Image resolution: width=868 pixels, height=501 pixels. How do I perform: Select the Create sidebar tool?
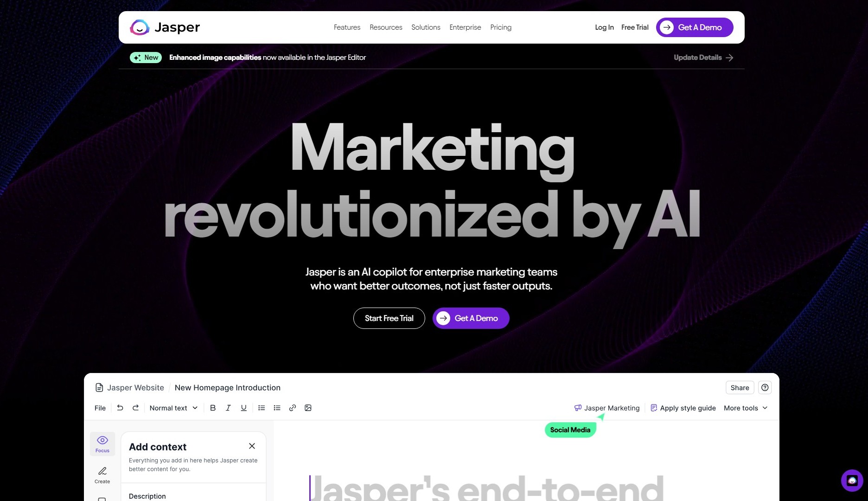point(102,475)
